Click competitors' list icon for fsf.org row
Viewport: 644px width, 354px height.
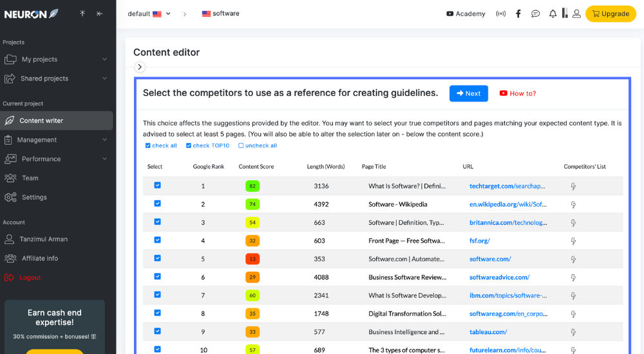[x=573, y=241]
